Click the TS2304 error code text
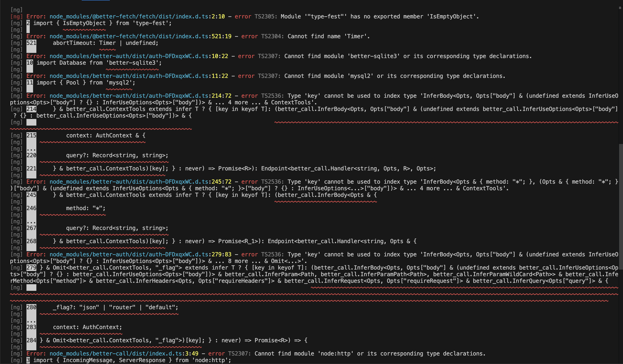The height and width of the screenshot is (364, 623). 271,36
